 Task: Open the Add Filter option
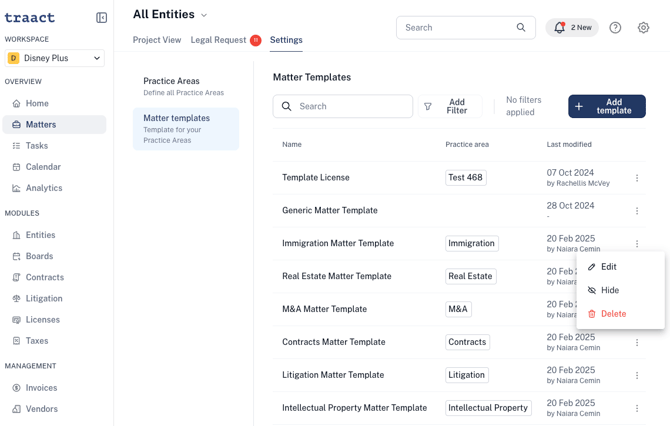[x=450, y=106]
